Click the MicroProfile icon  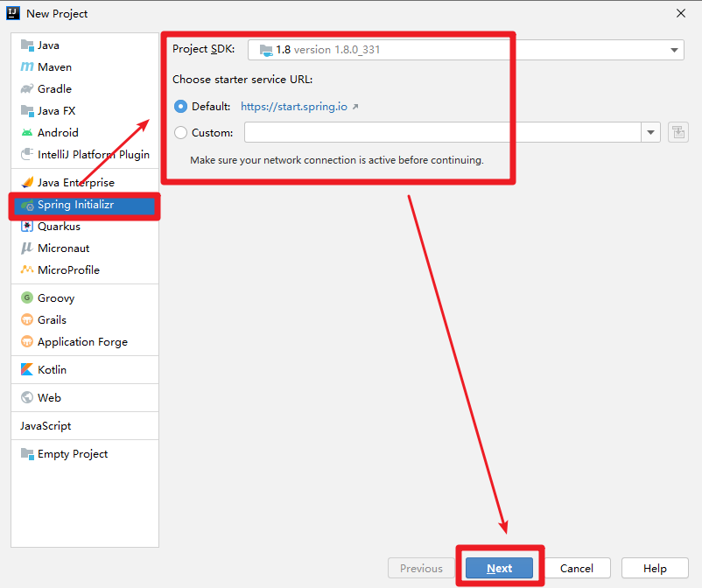pos(27,269)
